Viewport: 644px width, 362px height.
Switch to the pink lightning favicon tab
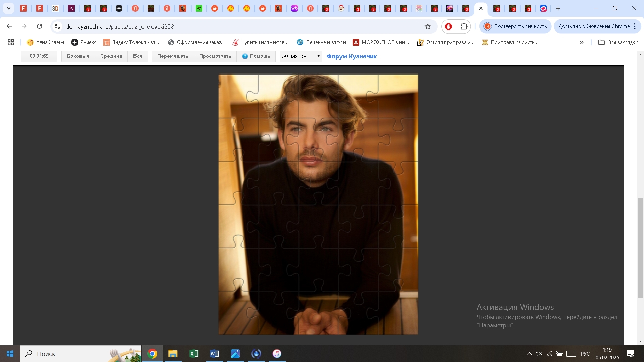pos(450,8)
